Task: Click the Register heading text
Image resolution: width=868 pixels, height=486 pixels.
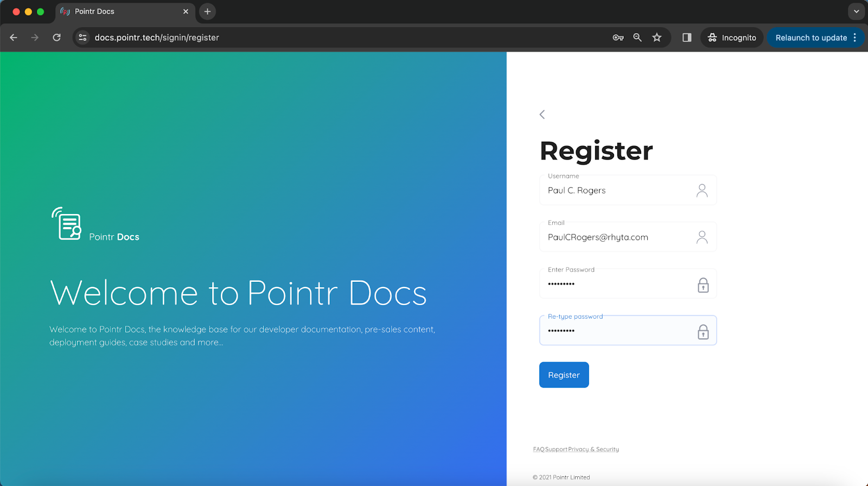Action: pos(596,151)
